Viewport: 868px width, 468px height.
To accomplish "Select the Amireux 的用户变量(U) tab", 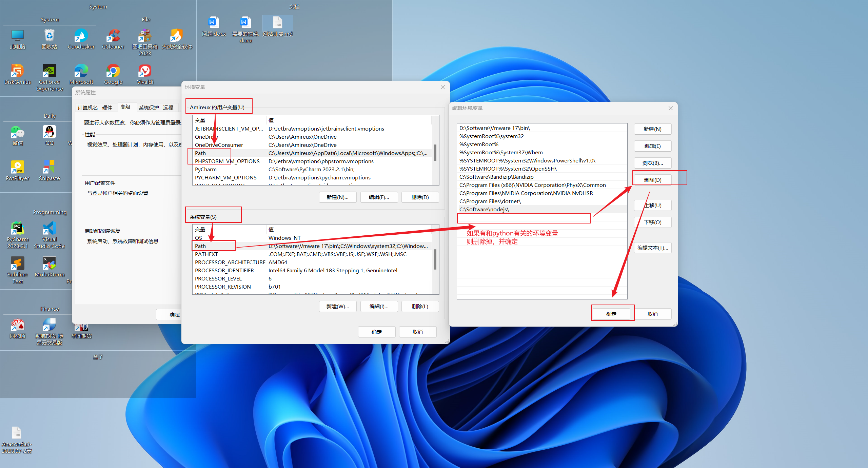I will coord(219,106).
